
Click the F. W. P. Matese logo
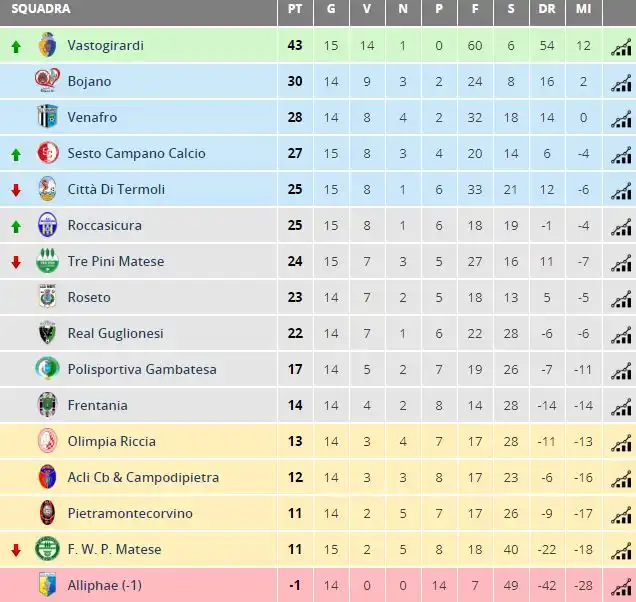tap(47, 548)
